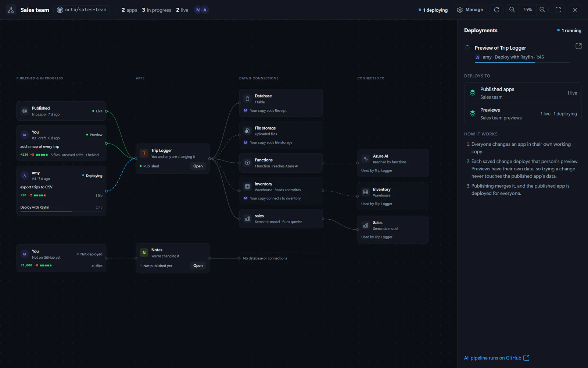The width and height of the screenshot is (588, 368).
Task: Click the 75% zoom level
Action: (527, 10)
